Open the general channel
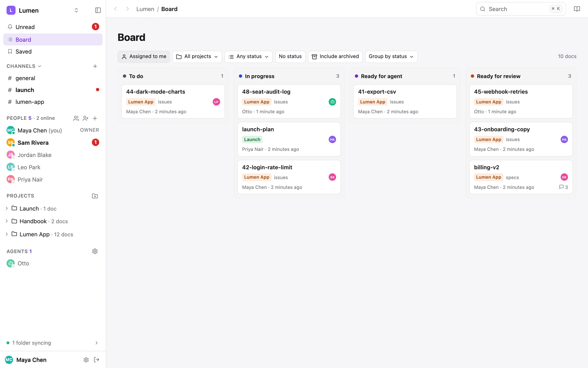 click(53, 78)
